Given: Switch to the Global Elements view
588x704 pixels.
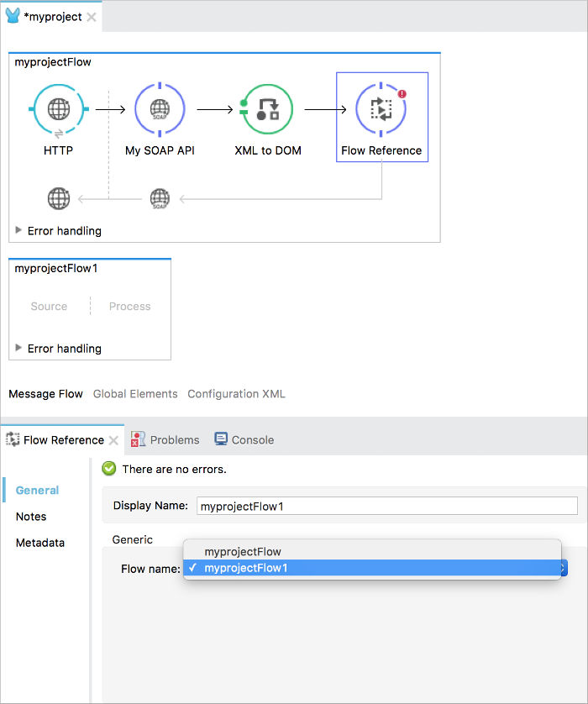Looking at the screenshot, I should (x=135, y=394).
